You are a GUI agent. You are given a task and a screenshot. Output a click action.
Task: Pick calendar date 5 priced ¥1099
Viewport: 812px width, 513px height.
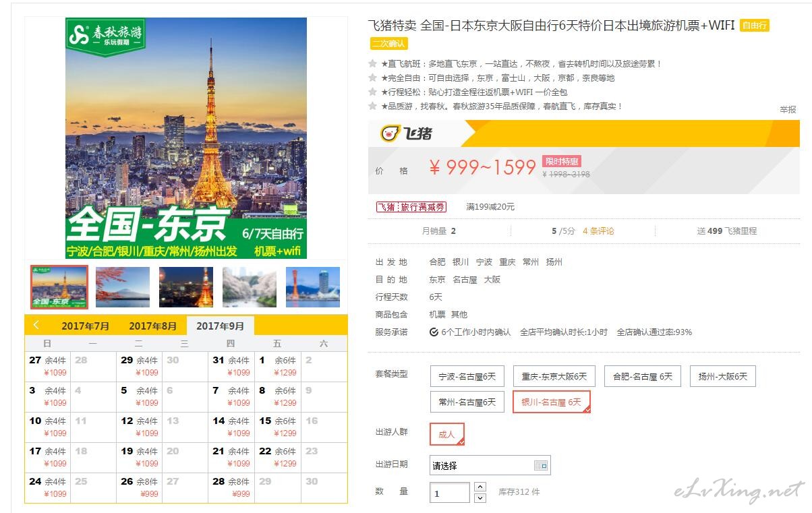(x=140, y=396)
